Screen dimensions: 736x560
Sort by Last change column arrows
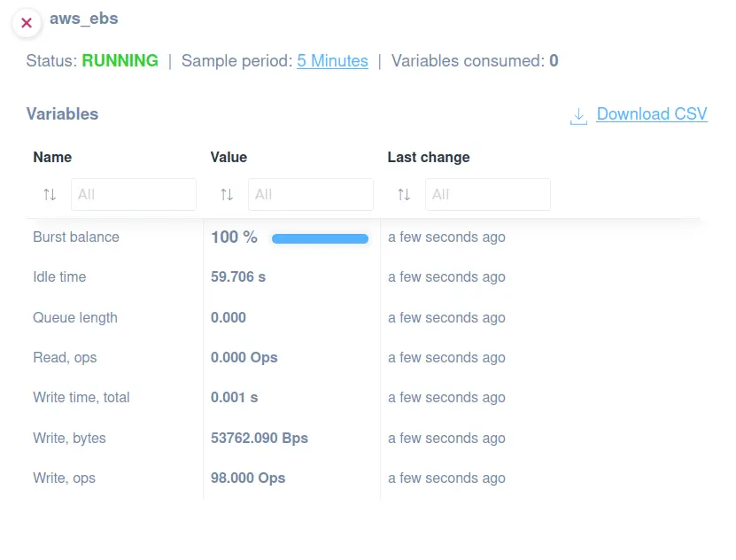(x=404, y=194)
